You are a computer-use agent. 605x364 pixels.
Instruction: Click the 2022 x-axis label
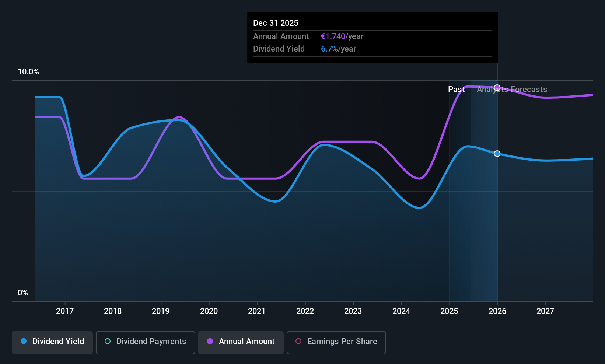(x=305, y=311)
